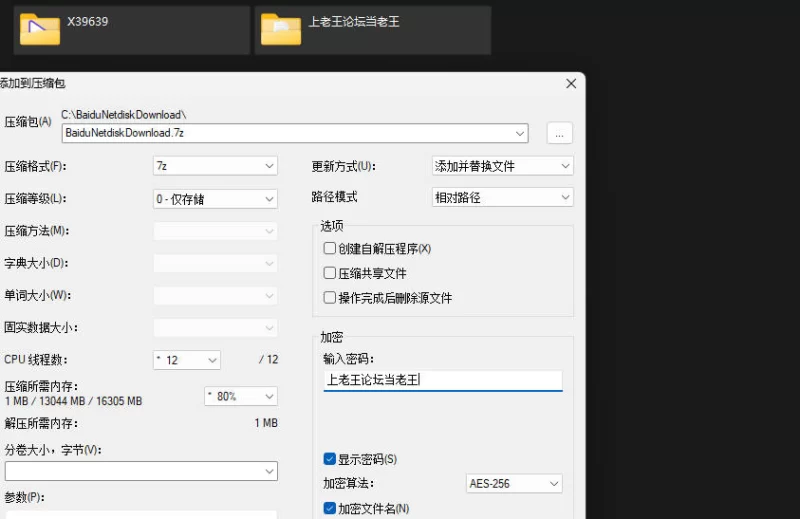Enable 压缩共享文件 checkbox
The image size is (800, 519).
click(x=330, y=273)
